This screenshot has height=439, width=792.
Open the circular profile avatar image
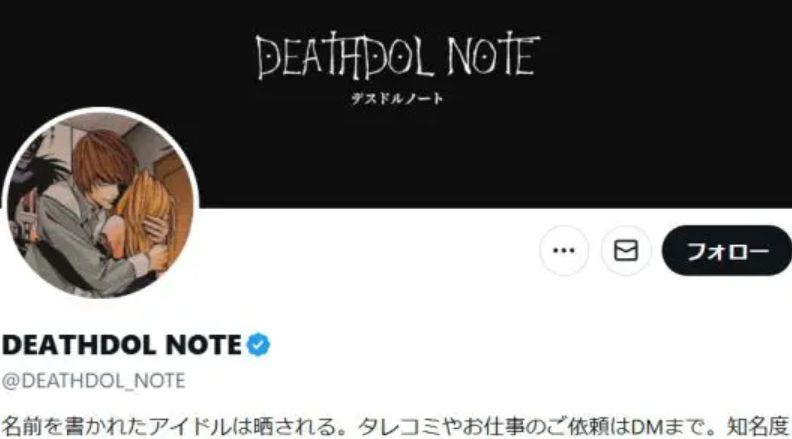pos(101,204)
